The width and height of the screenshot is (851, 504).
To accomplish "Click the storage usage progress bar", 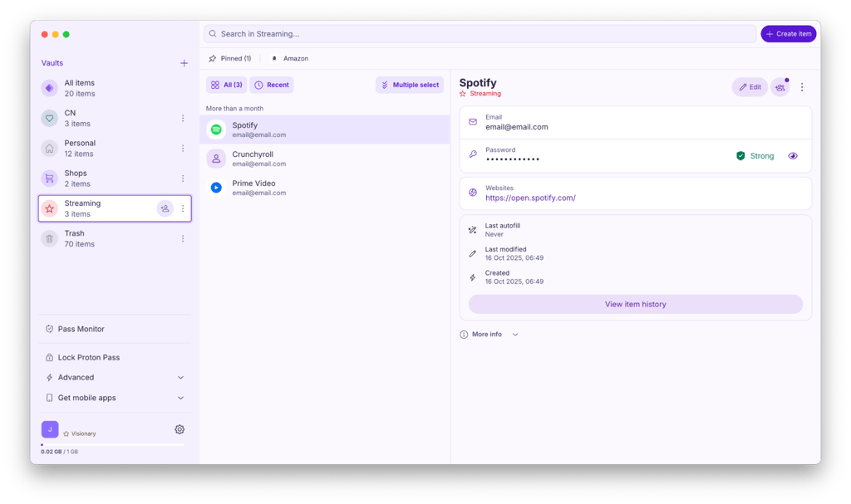I will pos(112,445).
